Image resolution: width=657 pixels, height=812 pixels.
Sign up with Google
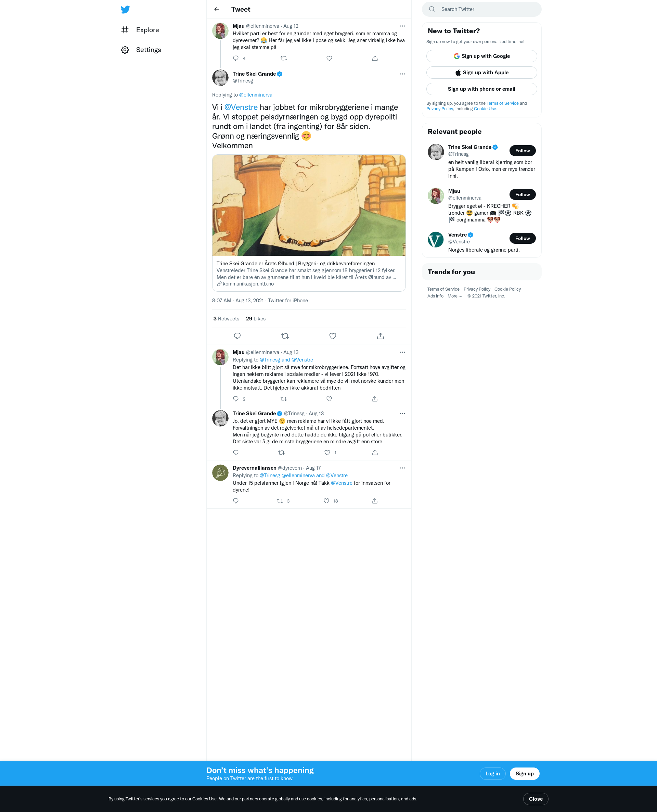481,56
